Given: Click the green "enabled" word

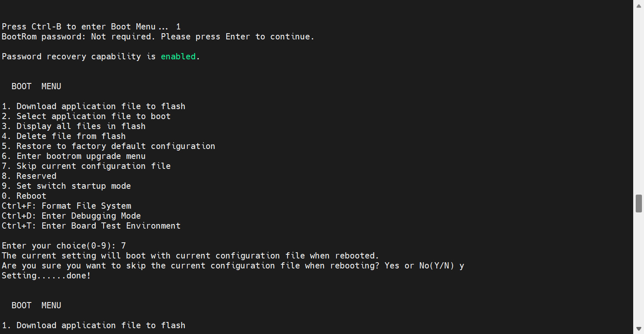Looking at the screenshot, I should click(178, 56).
